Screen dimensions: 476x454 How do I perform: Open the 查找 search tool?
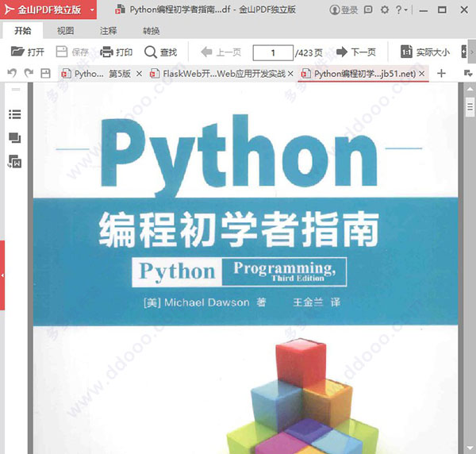pos(160,52)
